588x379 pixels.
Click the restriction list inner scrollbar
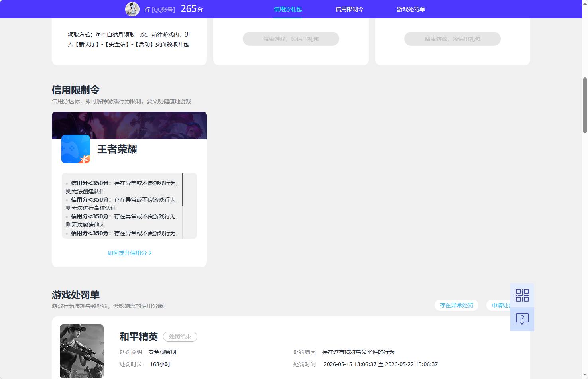[183, 190]
